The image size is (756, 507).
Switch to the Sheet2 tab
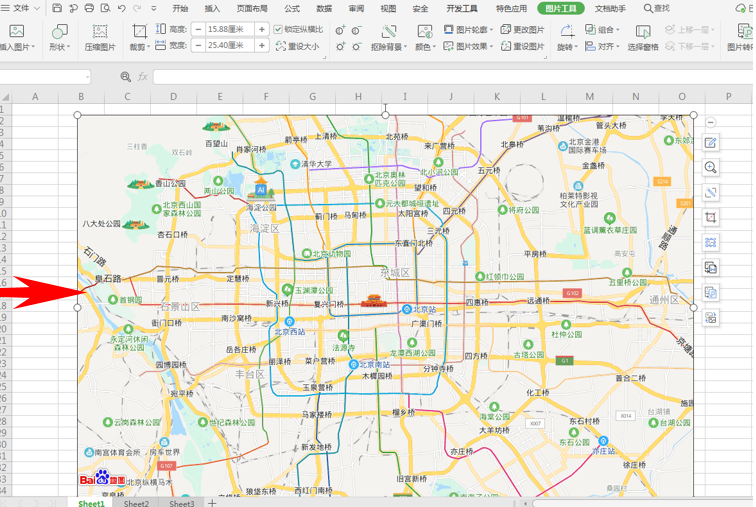coord(136,503)
